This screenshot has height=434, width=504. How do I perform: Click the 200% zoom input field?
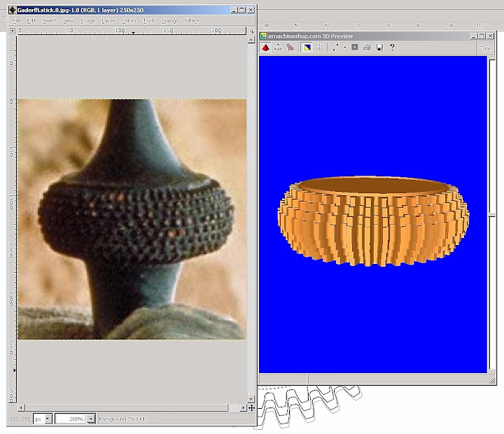71,419
